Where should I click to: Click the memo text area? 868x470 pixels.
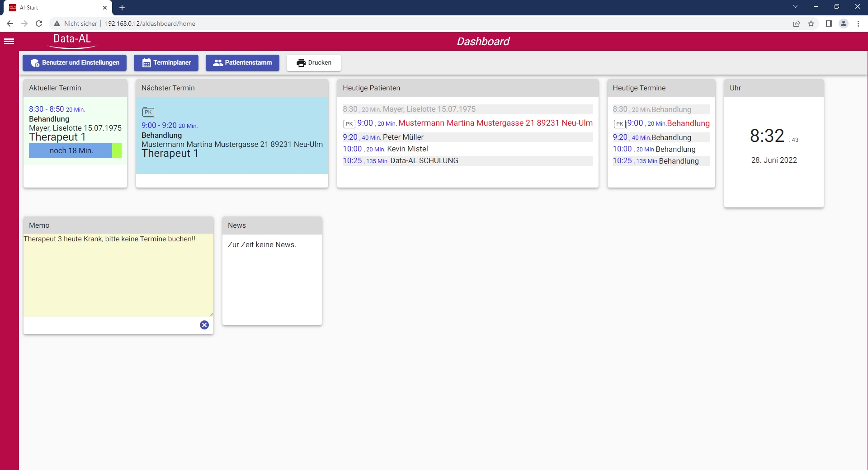(118, 275)
